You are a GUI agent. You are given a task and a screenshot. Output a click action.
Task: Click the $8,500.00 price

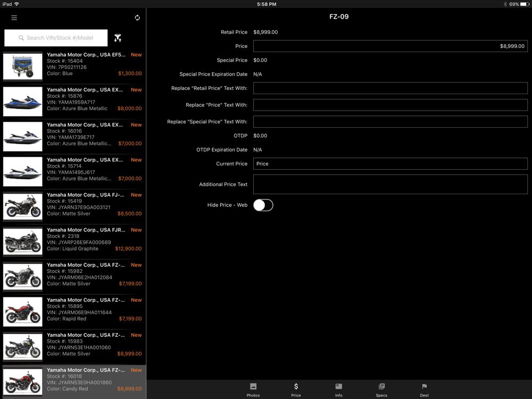click(x=130, y=213)
